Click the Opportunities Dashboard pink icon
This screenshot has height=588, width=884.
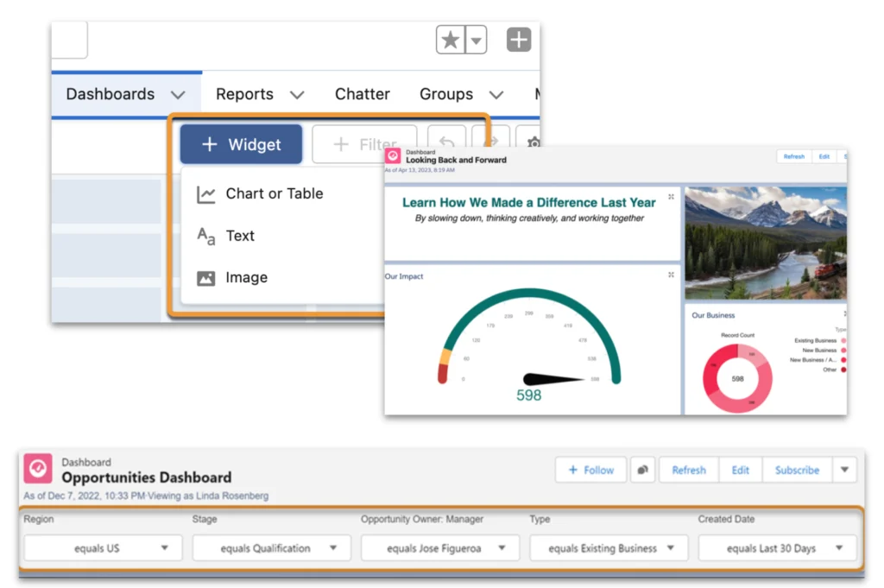click(x=38, y=469)
